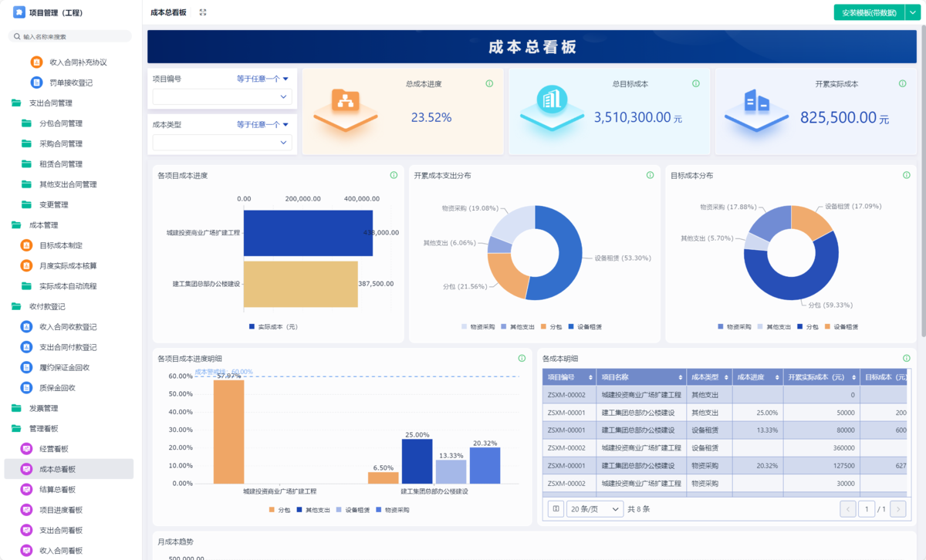This screenshot has width=926, height=560.
Task: Click the purple icon of 项目进度看板
Action: click(x=26, y=510)
